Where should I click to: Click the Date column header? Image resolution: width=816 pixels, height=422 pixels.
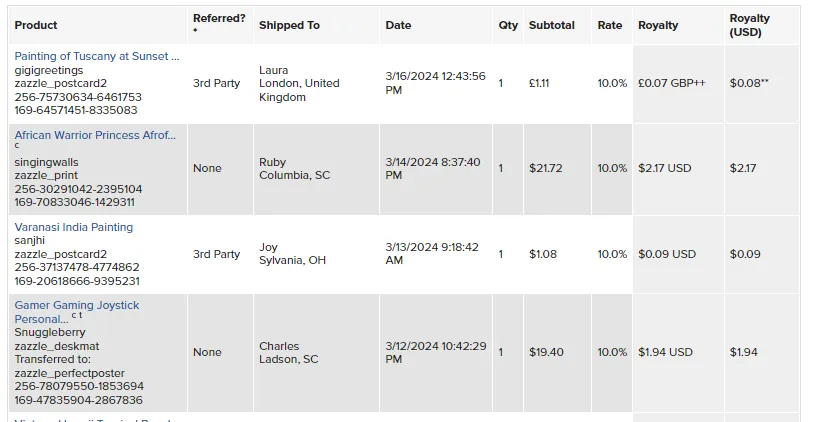pyautogui.click(x=398, y=25)
